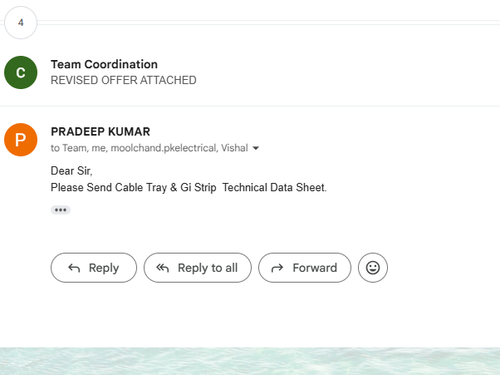Open the green C sender avatar
The height and width of the screenshot is (375, 500).
tap(21, 72)
